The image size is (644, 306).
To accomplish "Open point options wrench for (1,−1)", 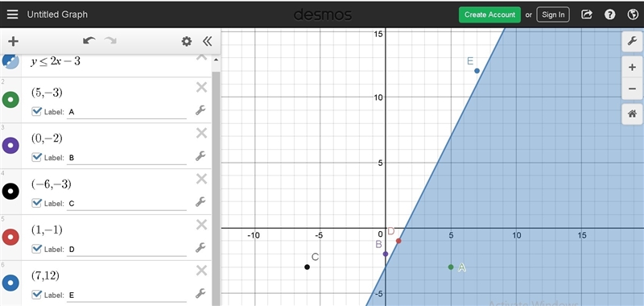I will pyautogui.click(x=200, y=248).
